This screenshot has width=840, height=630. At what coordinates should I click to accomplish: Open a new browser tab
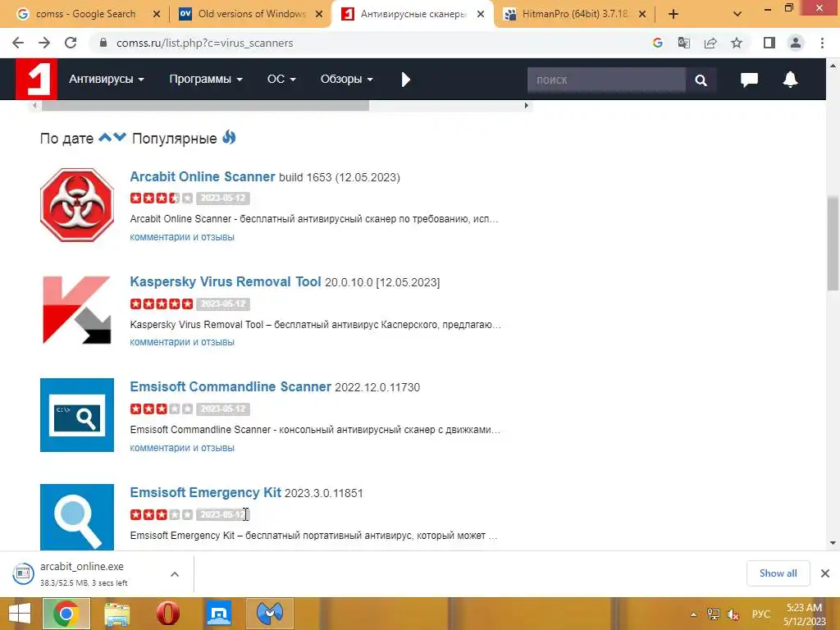tap(673, 14)
